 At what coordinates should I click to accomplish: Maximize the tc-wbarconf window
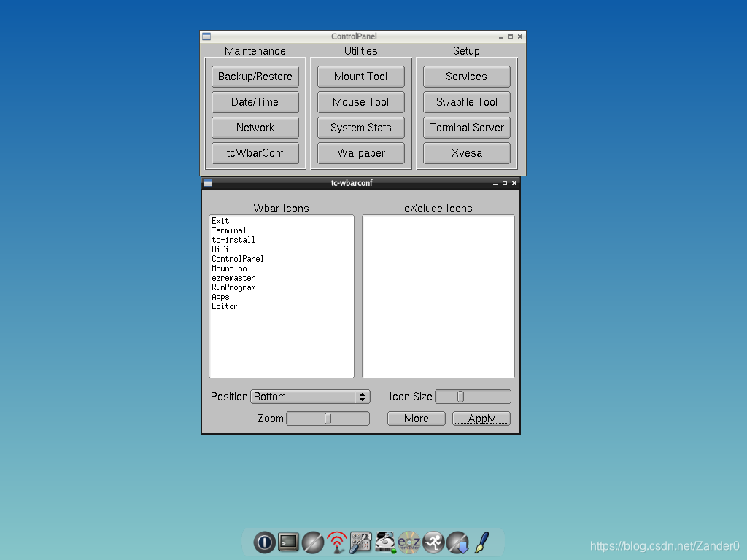click(x=505, y=183)
